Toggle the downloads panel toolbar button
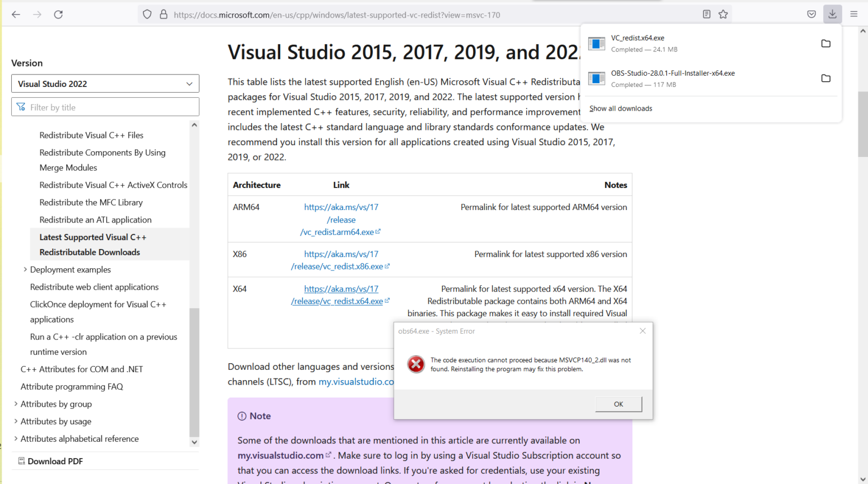Viewport: 868px width, 484px height. [832, 15]
